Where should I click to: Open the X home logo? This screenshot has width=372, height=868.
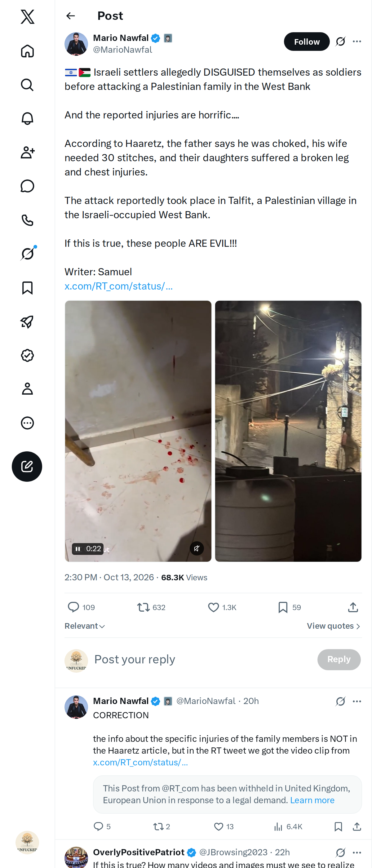27,16
